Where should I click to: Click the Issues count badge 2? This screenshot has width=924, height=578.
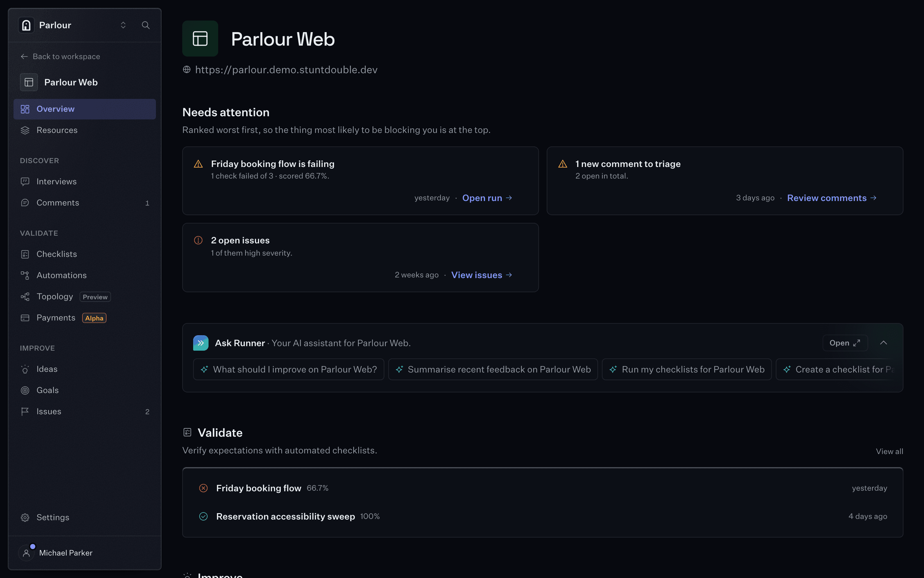click(x=147, y=412)
